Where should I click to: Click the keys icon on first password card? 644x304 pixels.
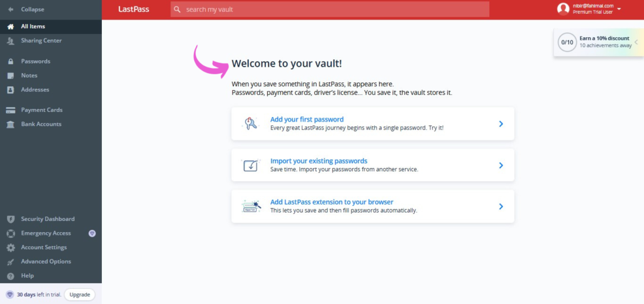coord(250,123)
